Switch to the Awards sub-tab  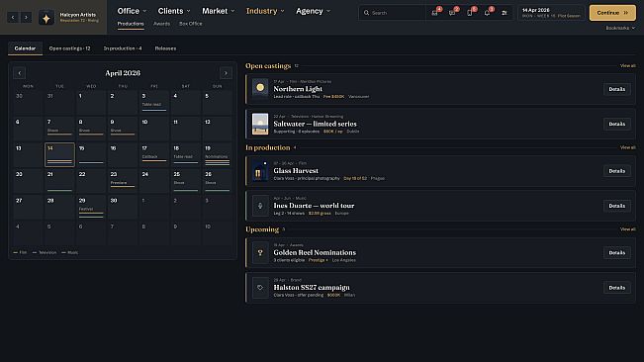161,24
